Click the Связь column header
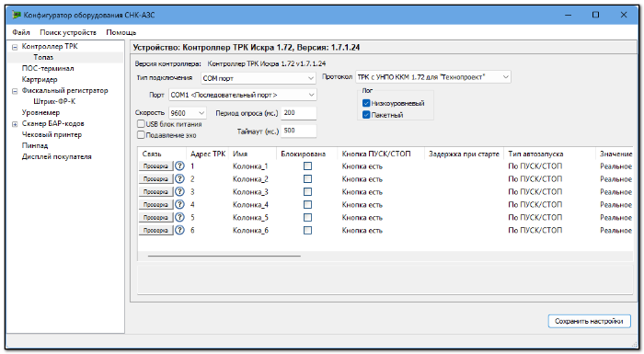The width and height of the screenshot is (644, 354). [162, 154]
